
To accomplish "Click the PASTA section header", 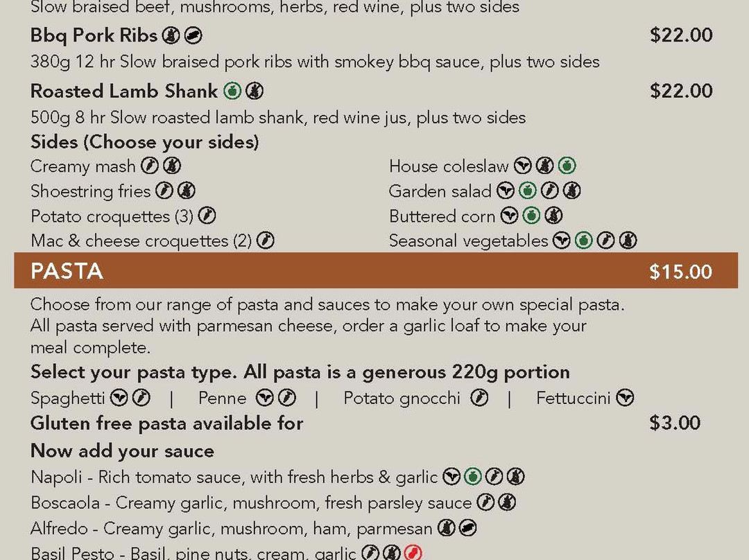I will coord(67,271).
